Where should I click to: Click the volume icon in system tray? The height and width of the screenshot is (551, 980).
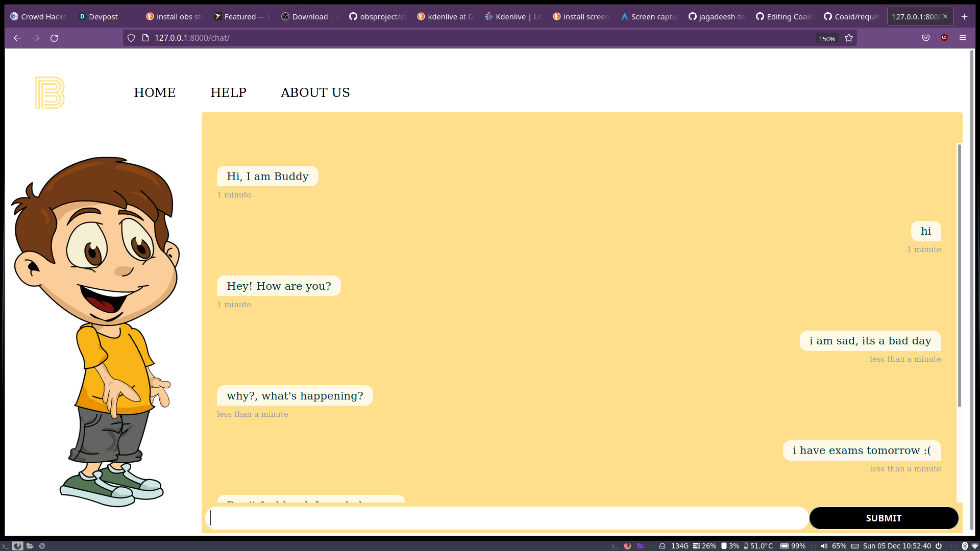[x=824, y=546]
